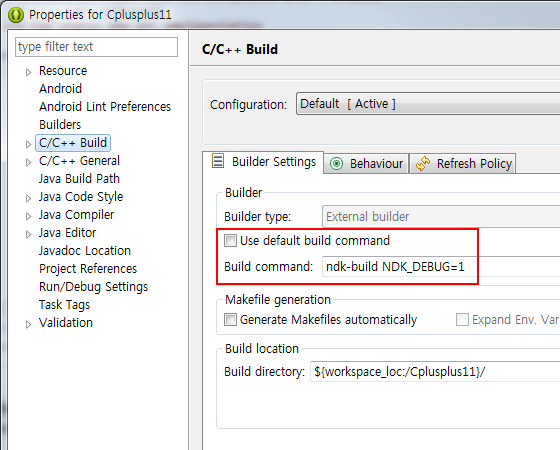Viewport: 560px width, 450px height.
Task: Expand the Java Compiler node
Action: click(x=29, y=216)
